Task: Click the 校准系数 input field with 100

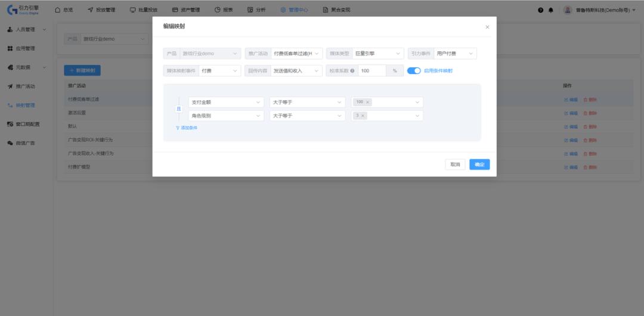Action: pos(372,71)
